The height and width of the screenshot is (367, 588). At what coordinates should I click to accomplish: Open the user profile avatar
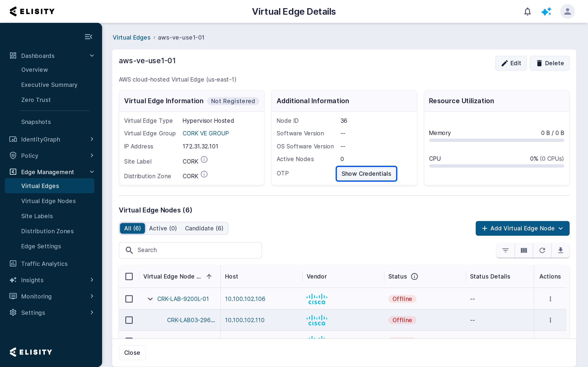click(x=567, y=11)
